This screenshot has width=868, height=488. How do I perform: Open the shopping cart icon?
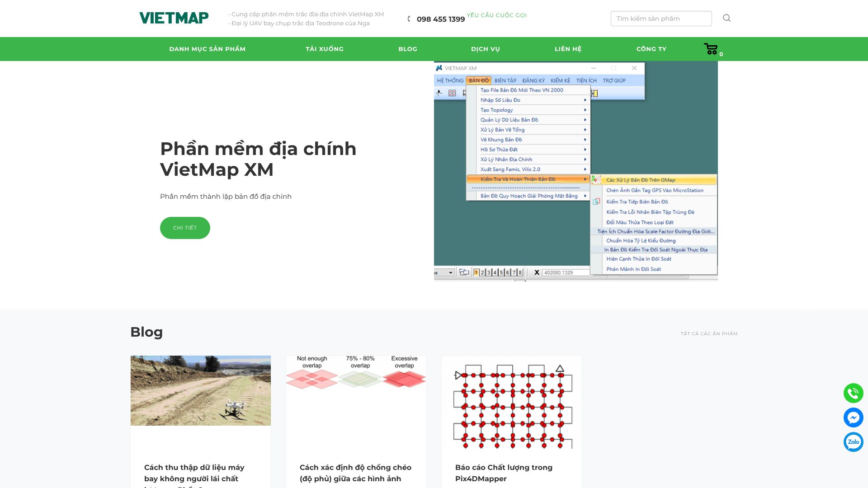(711, 49)
